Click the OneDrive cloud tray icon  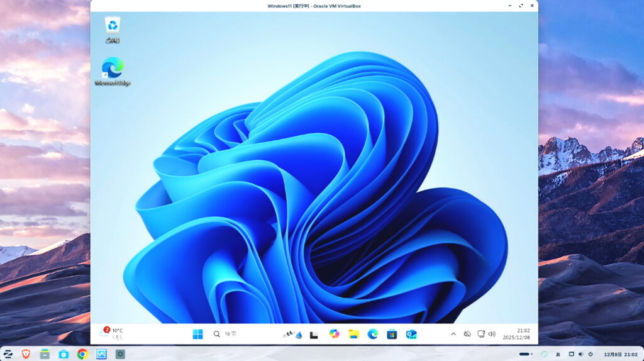pyautogui.click(x=467, y=334)
